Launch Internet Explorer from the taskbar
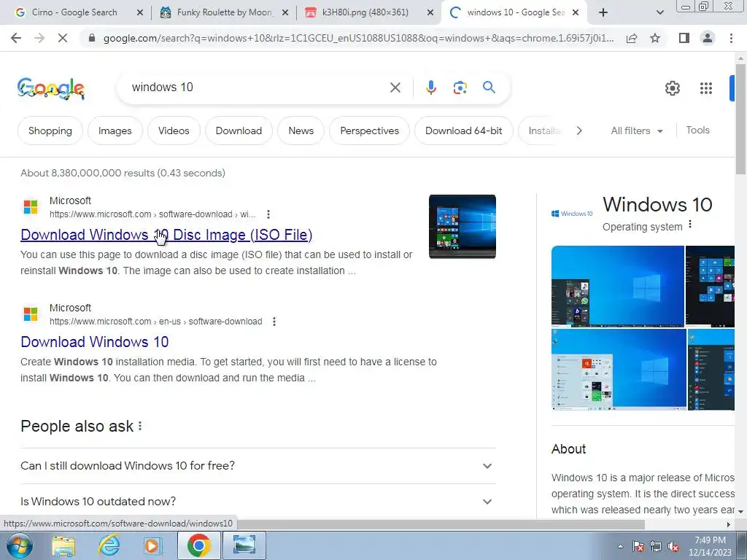The width and height of the screenshot is (747, 560). pyautogui.click(x=109, y=546)
